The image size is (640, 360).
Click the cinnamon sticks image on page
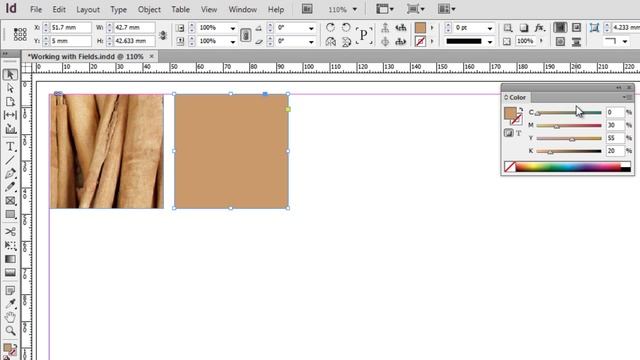tap(107, 151)
